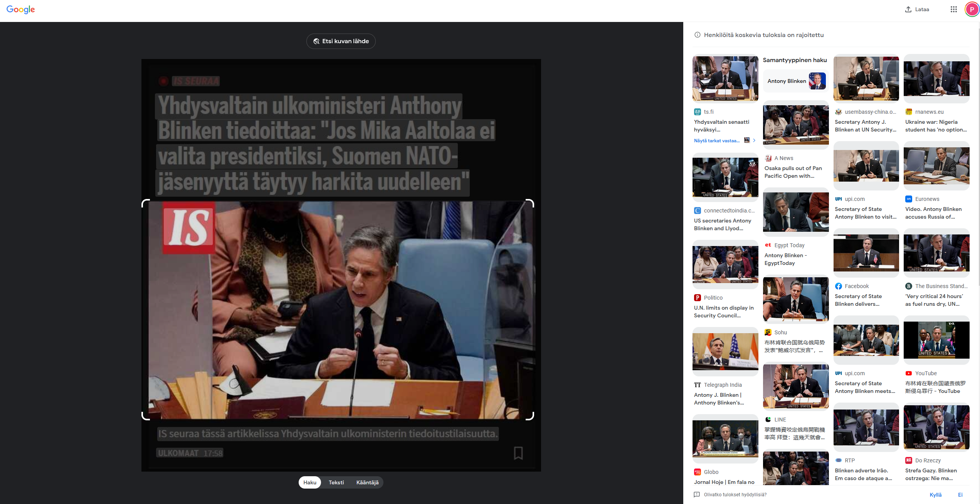Screen dimensions: 980x504
Task: Click the connectedtoindia source icon
Action: click(698, 211)
